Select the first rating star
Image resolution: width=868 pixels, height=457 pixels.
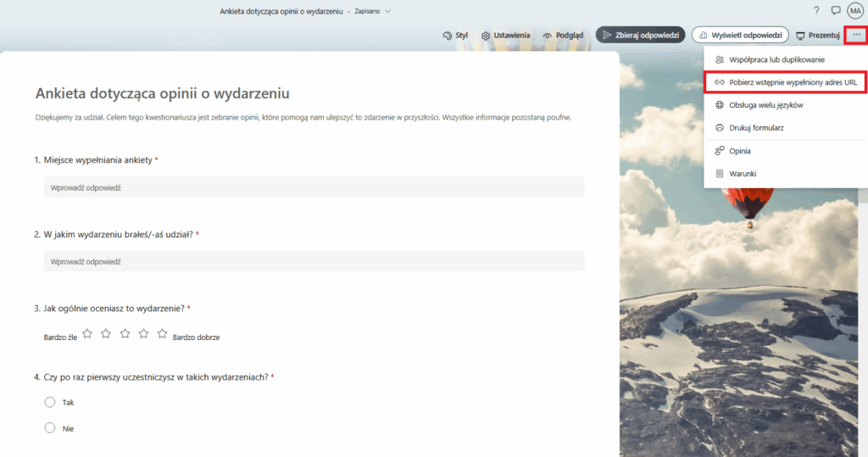[x=87, y=333]
